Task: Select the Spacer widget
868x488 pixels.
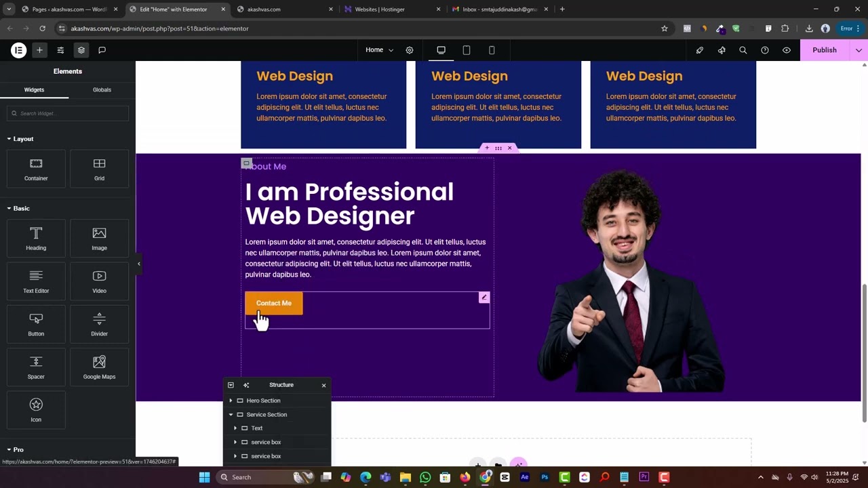Action: [36, 367]
